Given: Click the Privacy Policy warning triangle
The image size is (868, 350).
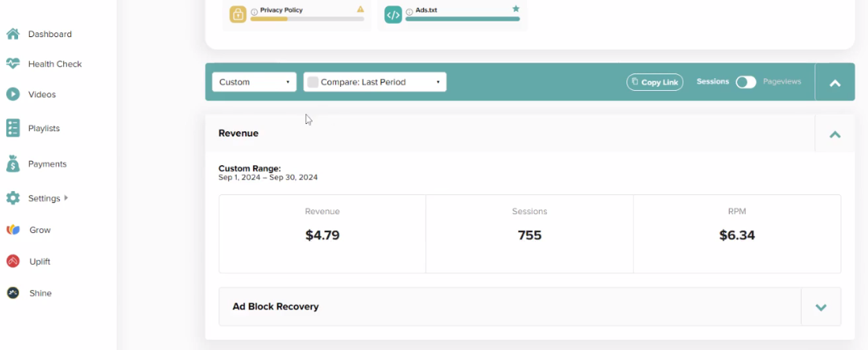Looking at the screenshot, I should click(x=361, y=9).
